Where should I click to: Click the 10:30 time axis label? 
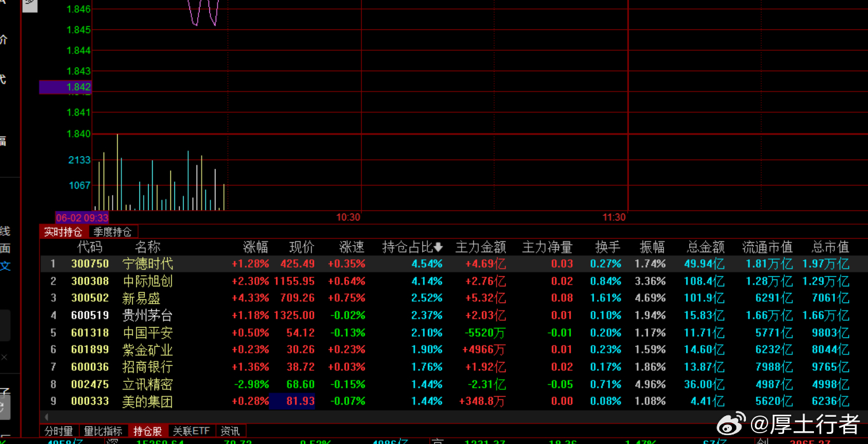pos(348,217)
